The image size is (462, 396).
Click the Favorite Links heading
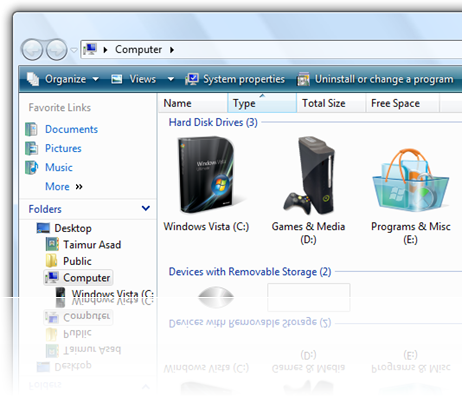(60, 108)
